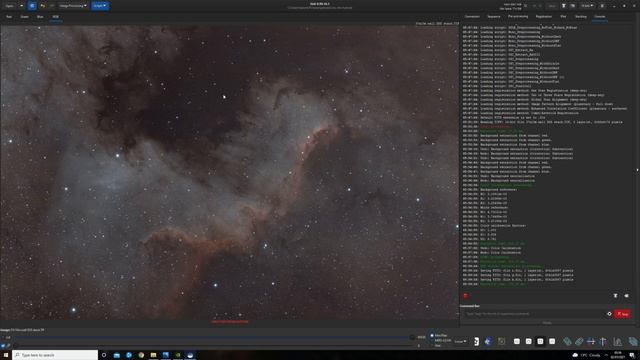Open the Stacking tab
The width and height of the screenshot is (640, 360).
pos(581,17)
